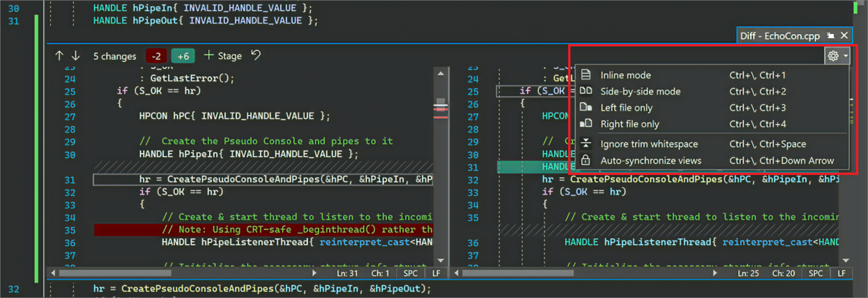Select Inline mode menu option
The width and height of the screenshot is (868, 298).
pos(625,75)
